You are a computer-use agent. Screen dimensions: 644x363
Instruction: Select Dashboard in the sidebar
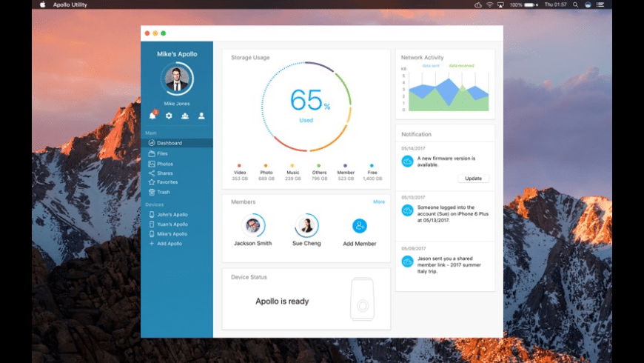177,143
